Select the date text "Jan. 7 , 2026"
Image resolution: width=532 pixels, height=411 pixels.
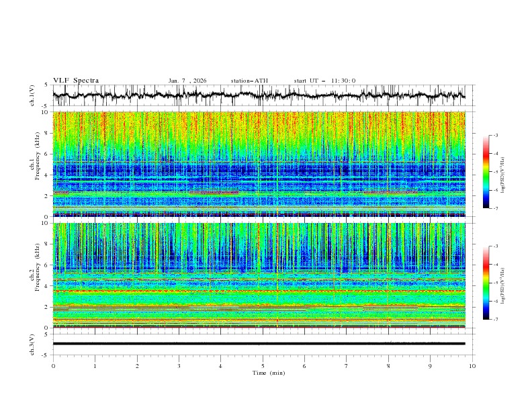187,81
